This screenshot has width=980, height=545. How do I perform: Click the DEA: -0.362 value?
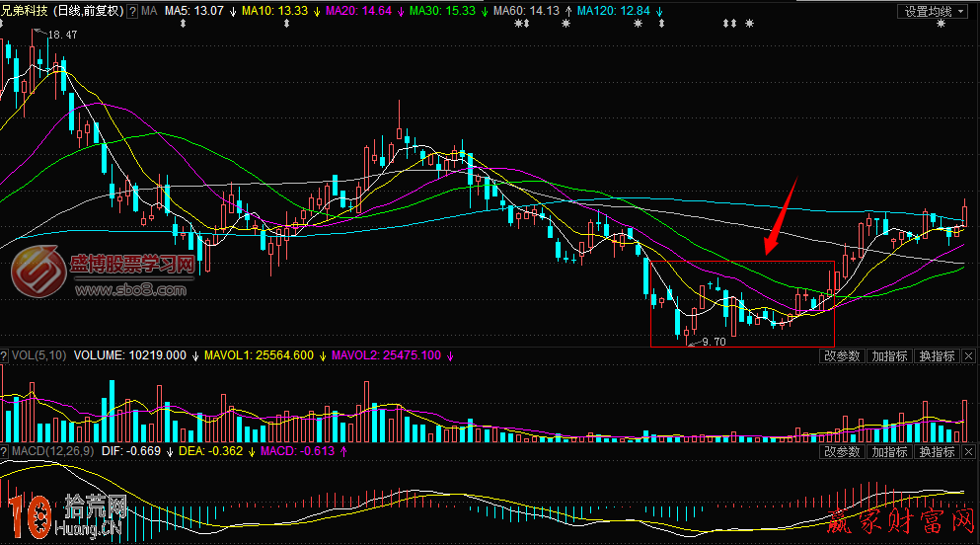tap(210, 451)
